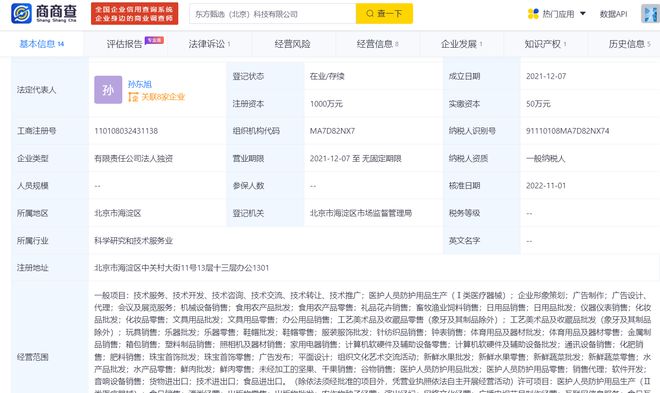The image size is (660, 393).
Task: Open the 评估报告 tab
Action: (125, 44)
